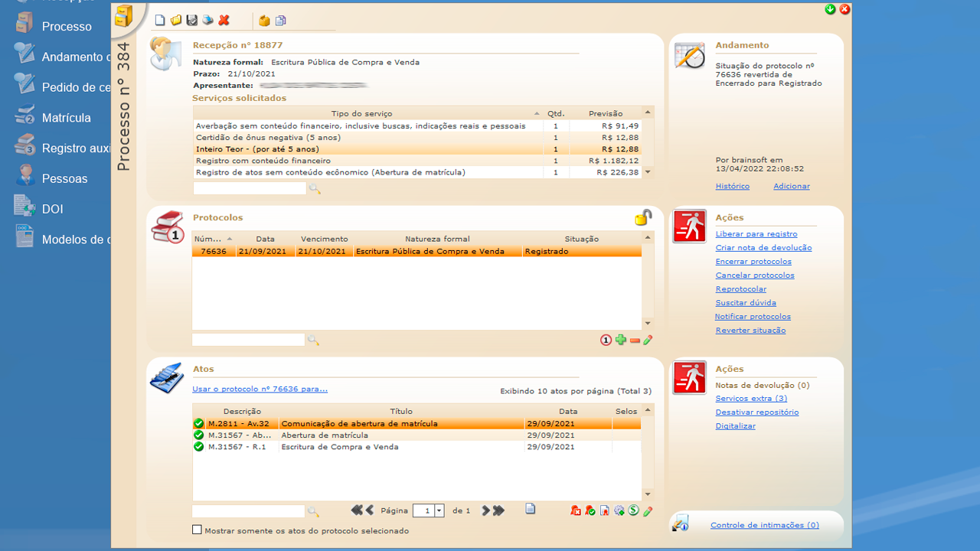
Task: Click the 'Suscitar dúvida' link
Action: pyautogui.click(x=746, y=303)
